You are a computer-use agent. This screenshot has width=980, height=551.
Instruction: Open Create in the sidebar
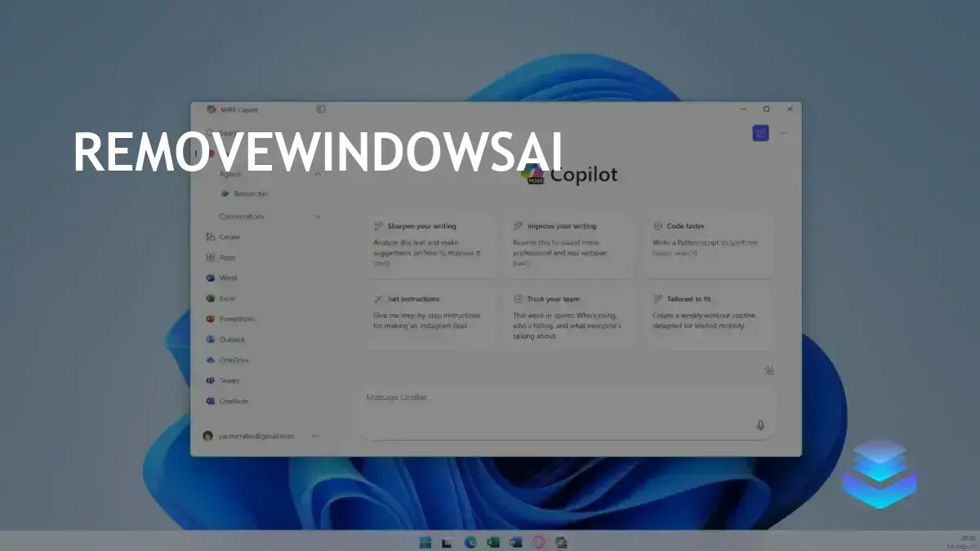click(x=223, y=237)
